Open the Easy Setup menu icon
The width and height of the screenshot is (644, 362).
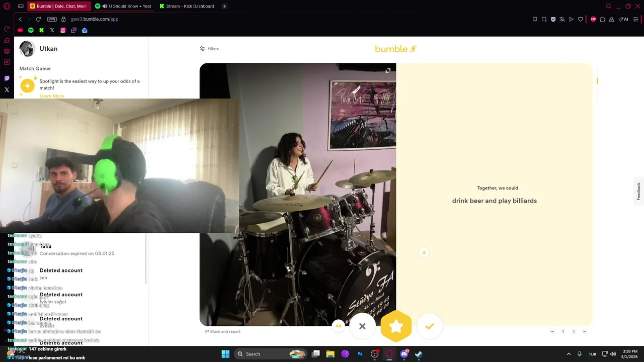(x=636, y=19)
